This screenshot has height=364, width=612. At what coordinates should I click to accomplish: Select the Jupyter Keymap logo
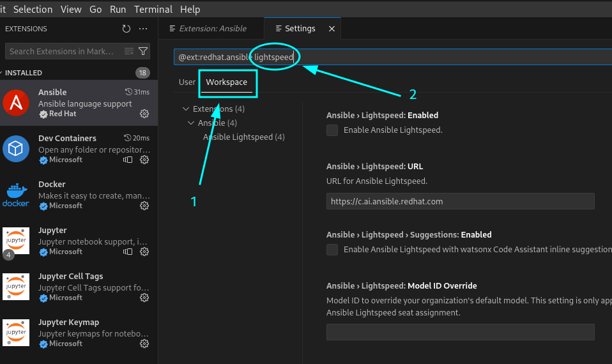16,333
